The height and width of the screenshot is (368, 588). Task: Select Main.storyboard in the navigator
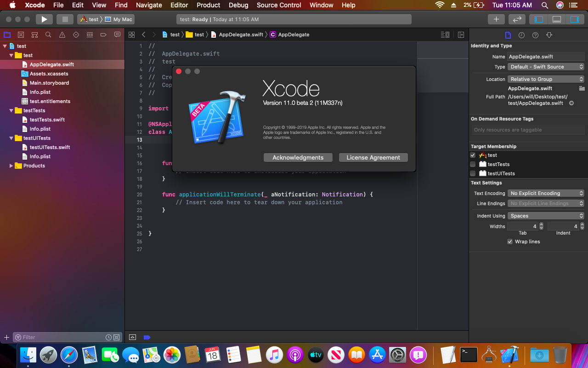49,83
